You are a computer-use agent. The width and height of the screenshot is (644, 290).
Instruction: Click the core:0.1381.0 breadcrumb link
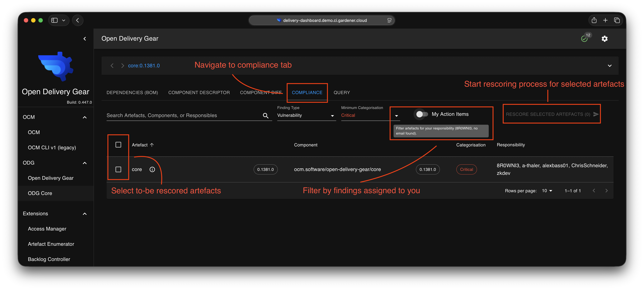coord(144,66)
